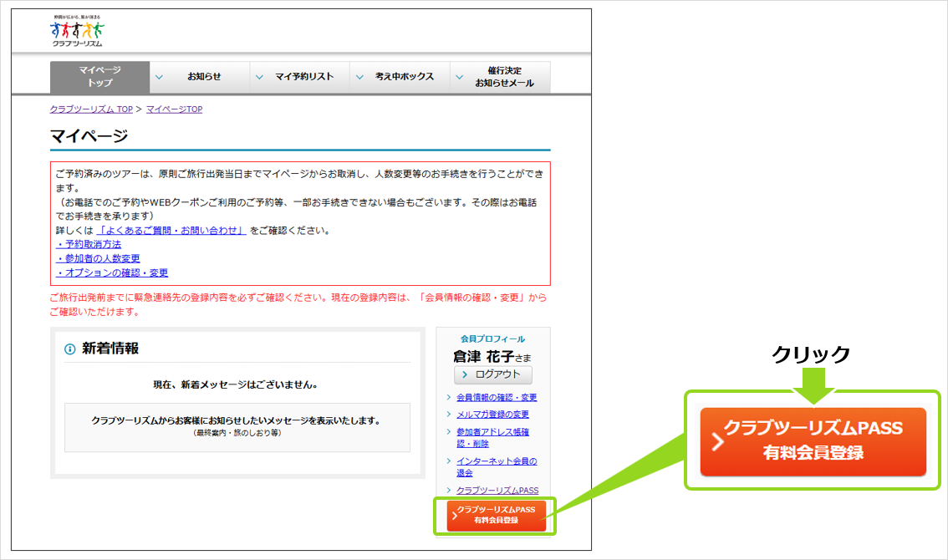Expand the chevron before 考え中ボックス tab
This screenshot has height=560, width=948.
pos(359,77)
